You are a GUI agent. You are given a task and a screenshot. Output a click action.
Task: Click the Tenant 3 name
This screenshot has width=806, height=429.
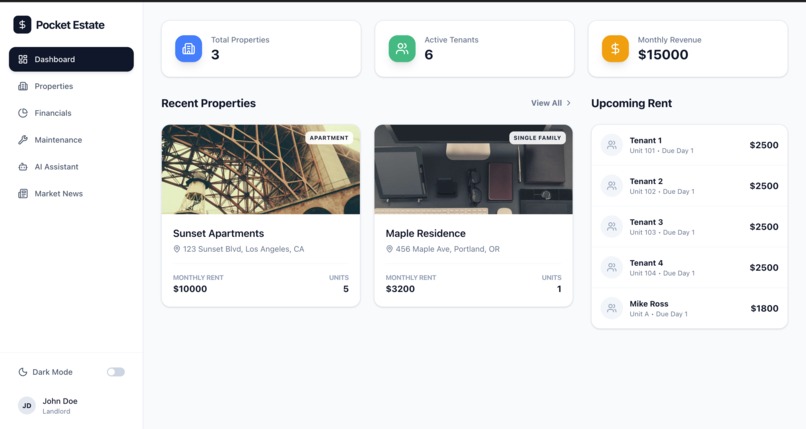tap(646, 222)
